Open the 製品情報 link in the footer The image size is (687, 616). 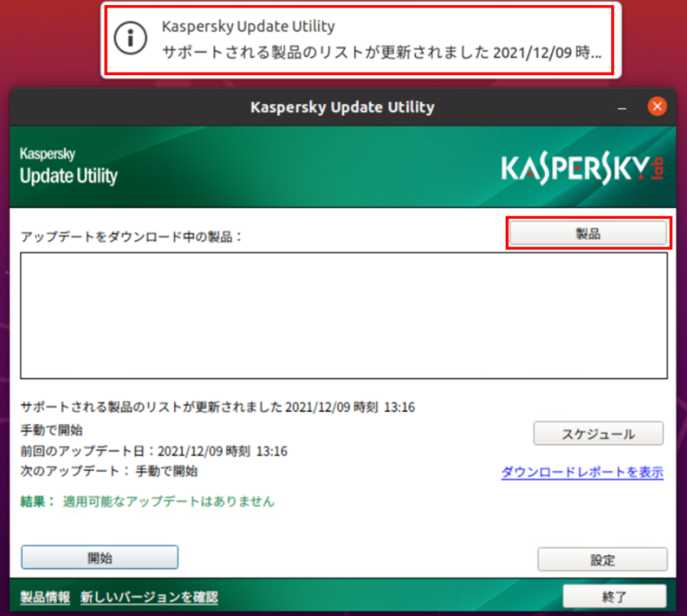pyautogui.click(x=45, y=597)
